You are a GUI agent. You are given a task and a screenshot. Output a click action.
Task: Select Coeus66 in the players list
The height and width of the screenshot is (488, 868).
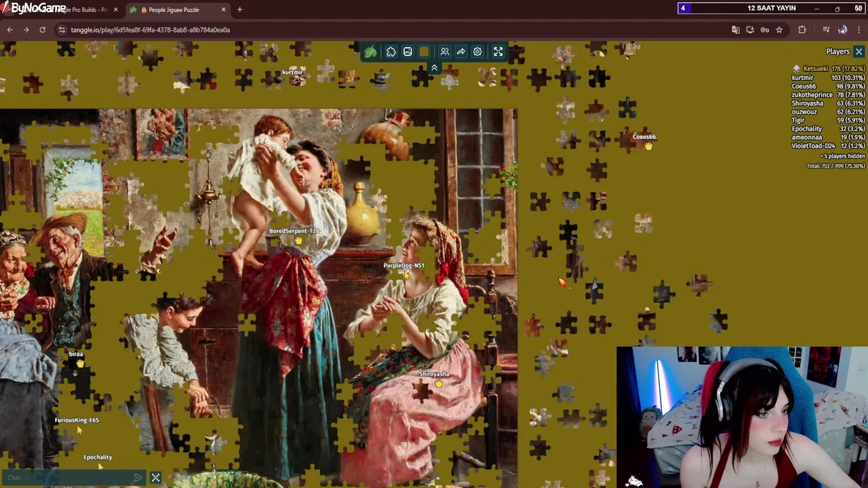click(x=829, y=86)
